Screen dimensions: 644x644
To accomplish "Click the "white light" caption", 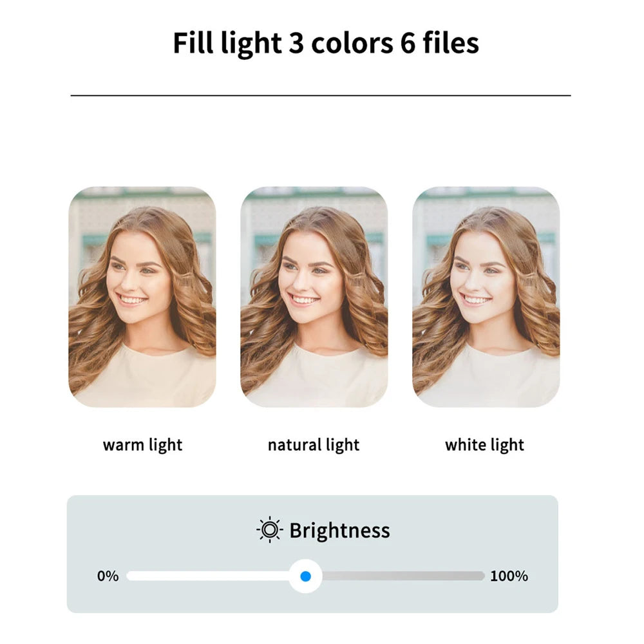I will (485, 445).
